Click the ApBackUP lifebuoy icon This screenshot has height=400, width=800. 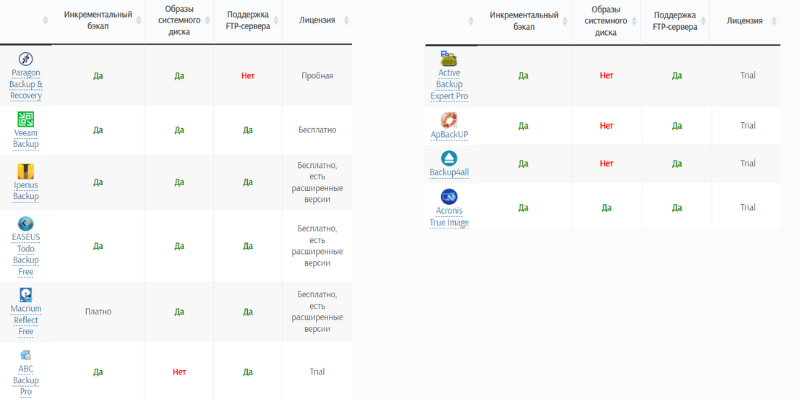click(449, 120)
